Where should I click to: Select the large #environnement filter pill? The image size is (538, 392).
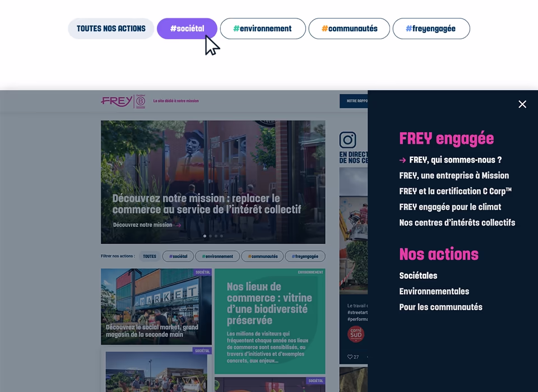click(x=263, y=29)
